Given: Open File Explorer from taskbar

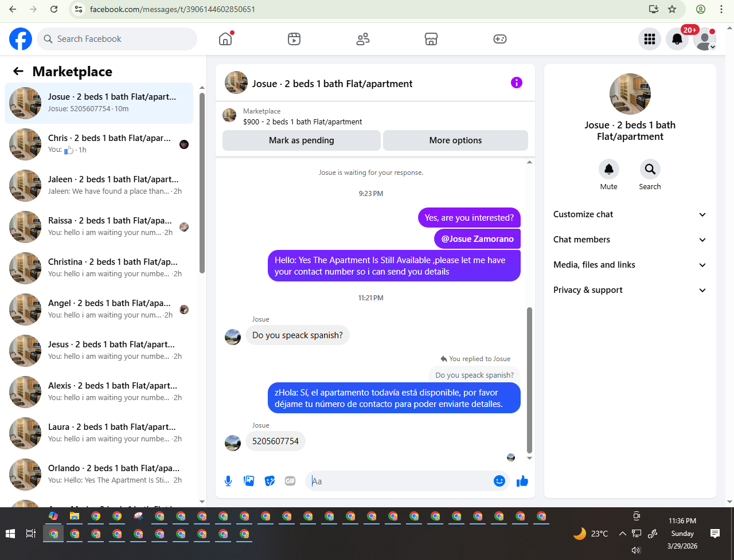Looking at the screenshot, I should 75,516.
